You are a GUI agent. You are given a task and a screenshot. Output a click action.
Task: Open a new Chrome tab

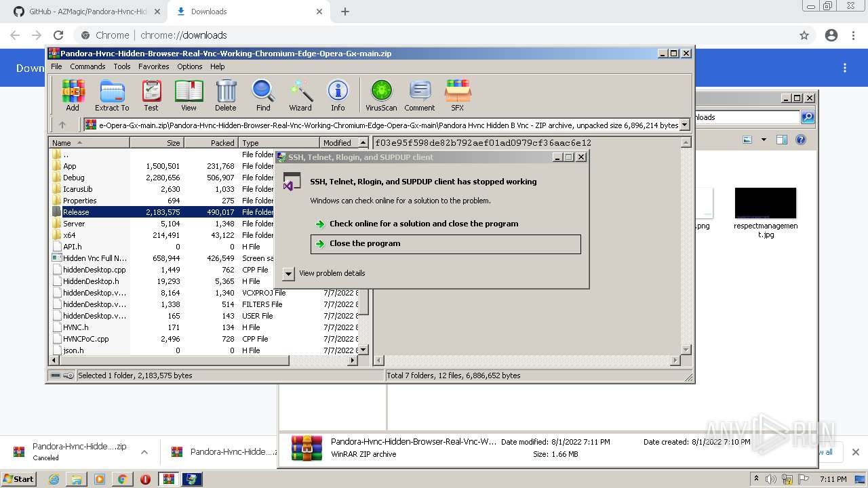tap(345, 12)
